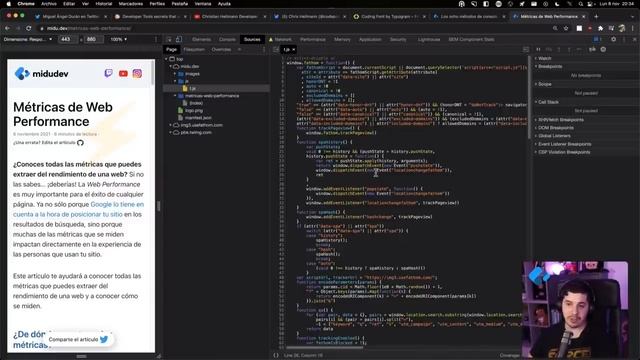
Task: Expand the img3.usefathom.com node
Action: coord(171,125)
